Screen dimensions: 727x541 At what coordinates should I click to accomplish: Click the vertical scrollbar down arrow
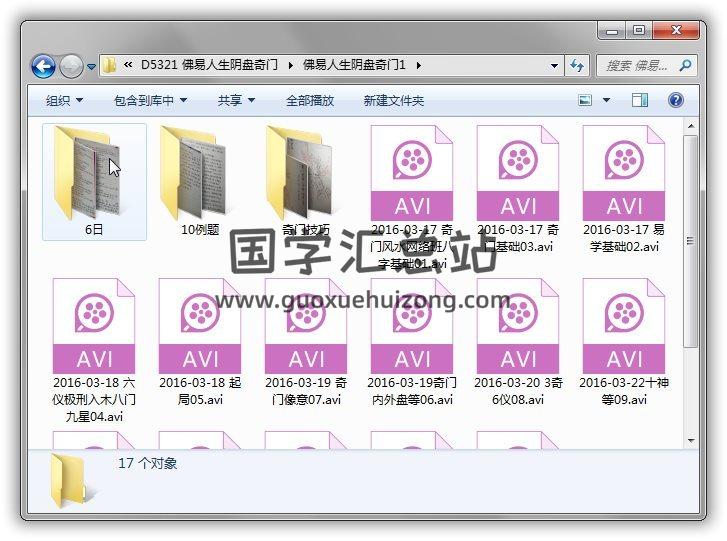click(x=689, y=440)
